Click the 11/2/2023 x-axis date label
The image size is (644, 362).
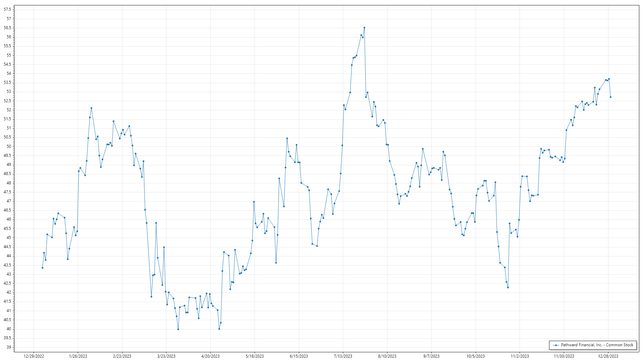click(520, 356)
